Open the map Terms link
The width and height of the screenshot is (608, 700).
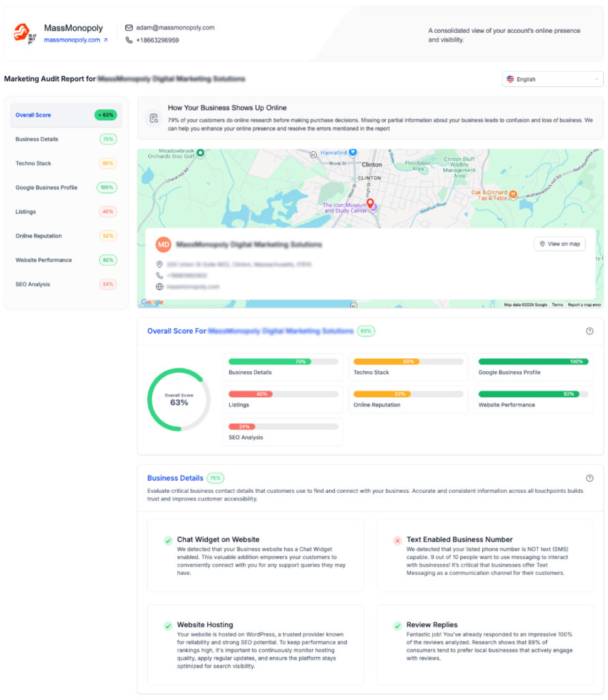(x=557, y=305)
